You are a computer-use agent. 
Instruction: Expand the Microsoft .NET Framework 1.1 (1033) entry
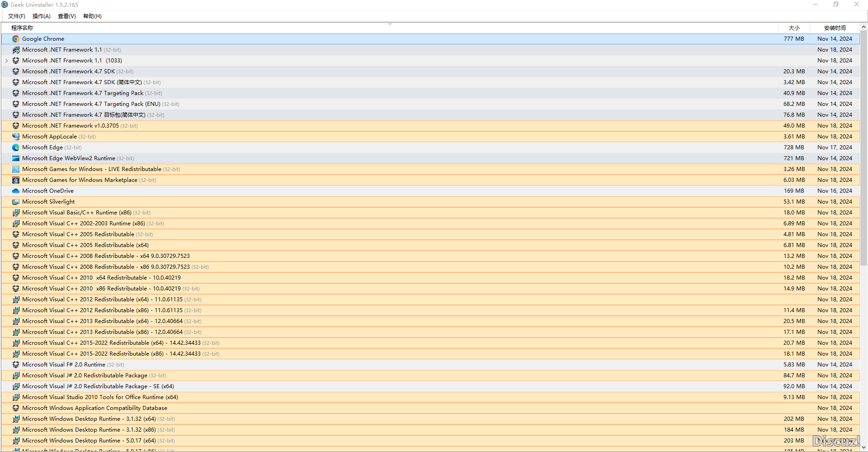[7, 60]
